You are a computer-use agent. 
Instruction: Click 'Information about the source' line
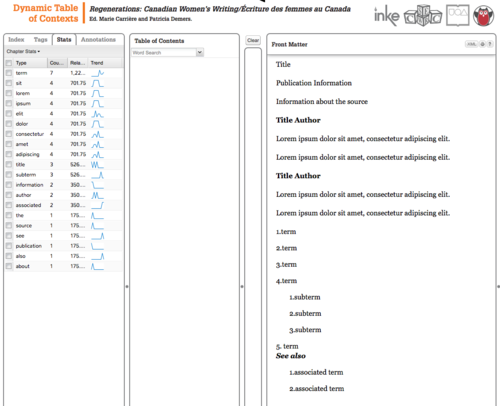[322, 102]
